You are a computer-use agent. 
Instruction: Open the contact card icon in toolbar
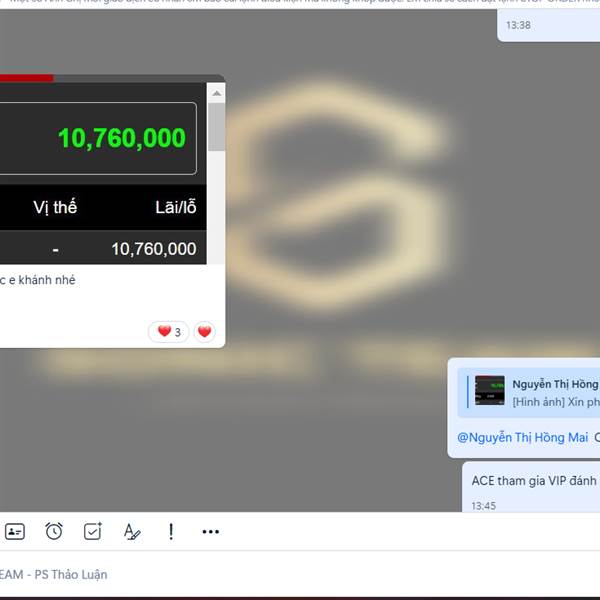click(15, 532)
